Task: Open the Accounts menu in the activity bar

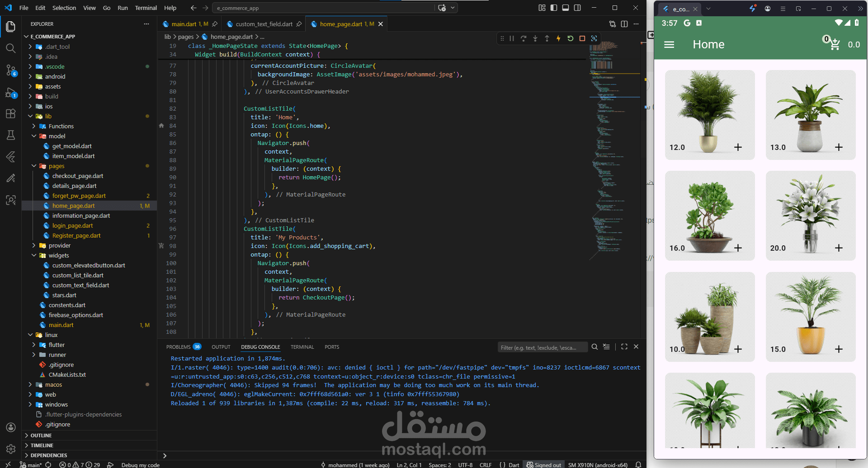Action: click(11, 427)
